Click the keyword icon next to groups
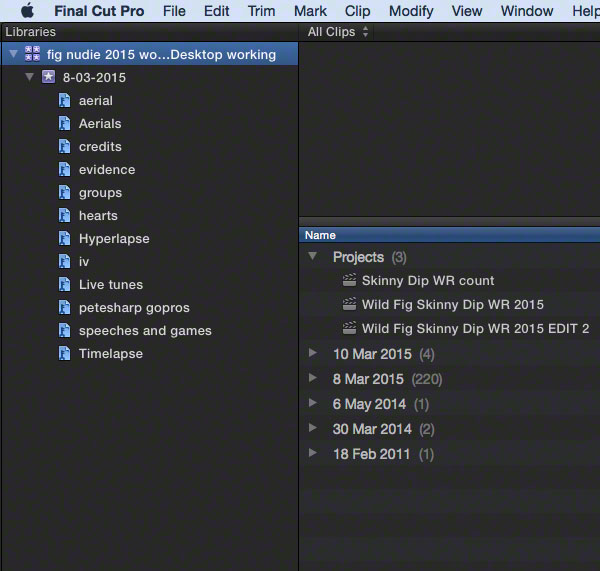The image size is (600, 571). (x=64, y=193)
